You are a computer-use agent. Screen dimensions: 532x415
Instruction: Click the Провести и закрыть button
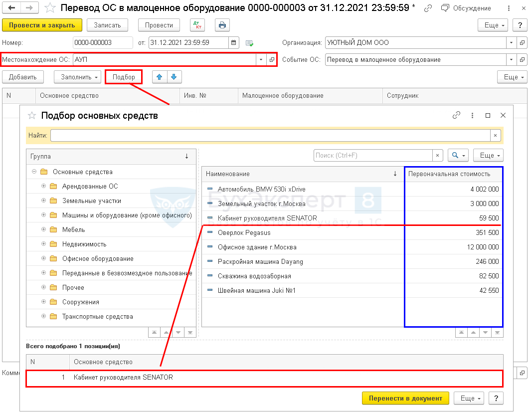[42, 25]
